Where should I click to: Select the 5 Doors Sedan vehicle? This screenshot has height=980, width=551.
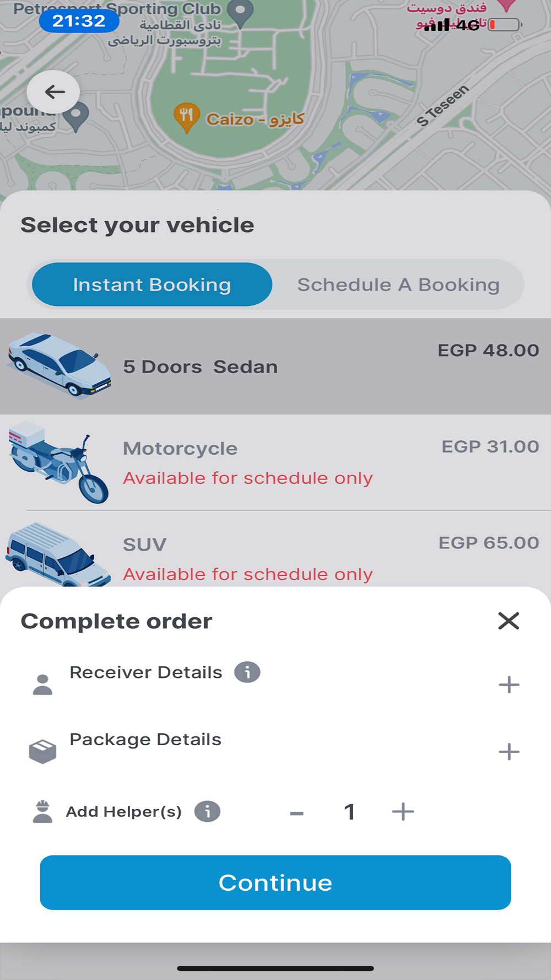click(x=275, y=367)
